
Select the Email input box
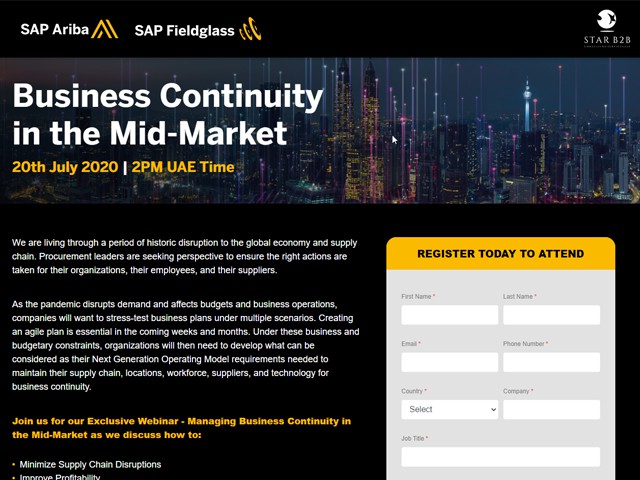coord(450,362)
